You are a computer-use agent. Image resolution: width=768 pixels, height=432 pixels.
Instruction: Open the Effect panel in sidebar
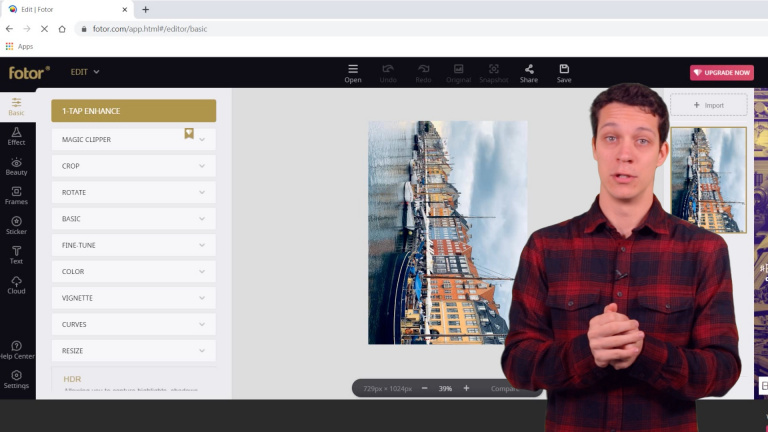click(16, 136)
